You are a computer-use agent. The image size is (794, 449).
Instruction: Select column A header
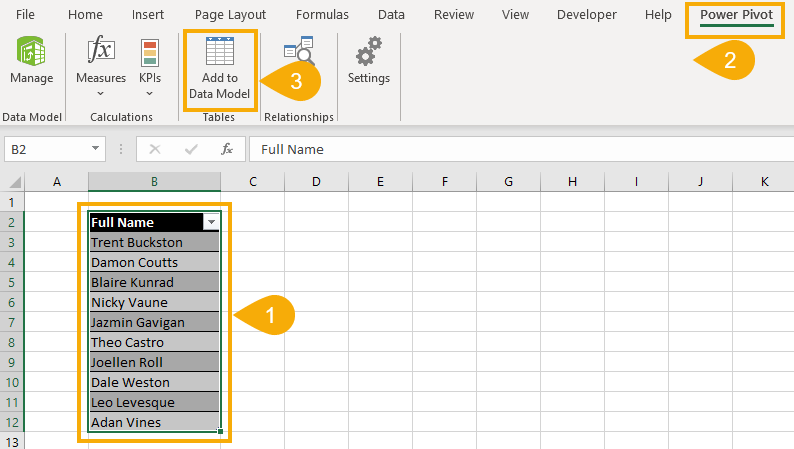tap(57, 182)
